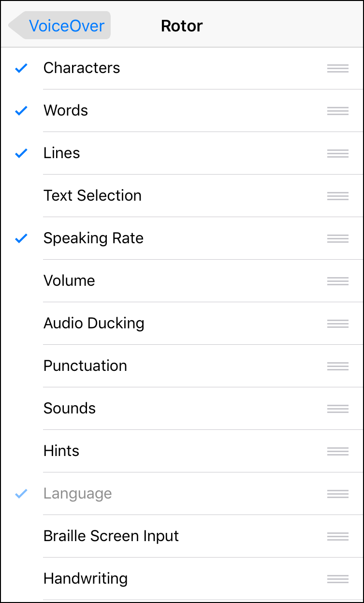This screenshot has height=603, width=364.
Task: Tap the reorder handle for Characters
Action: (x=337, y=68)
